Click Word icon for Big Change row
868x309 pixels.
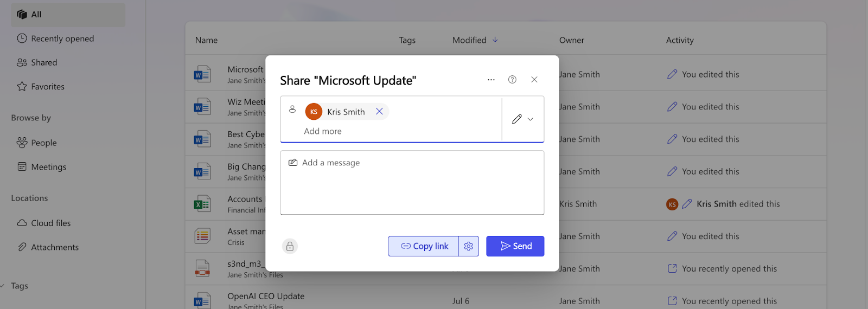202,172
